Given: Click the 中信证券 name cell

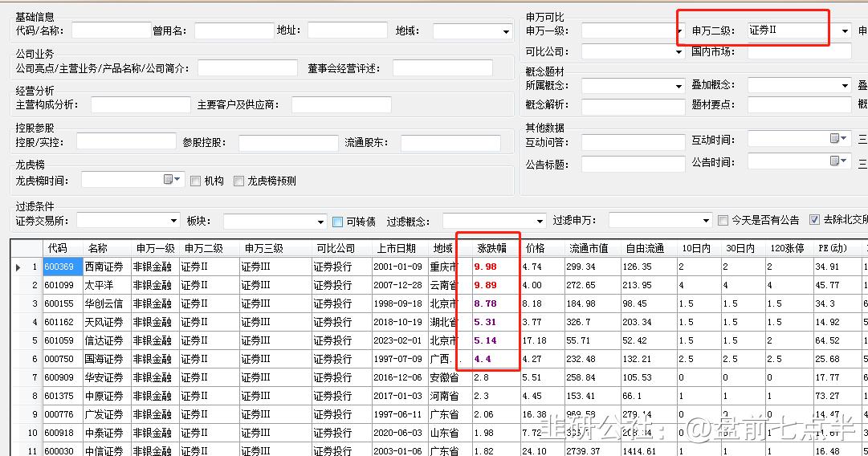Looking at the screenshot, I should (106, 450).
